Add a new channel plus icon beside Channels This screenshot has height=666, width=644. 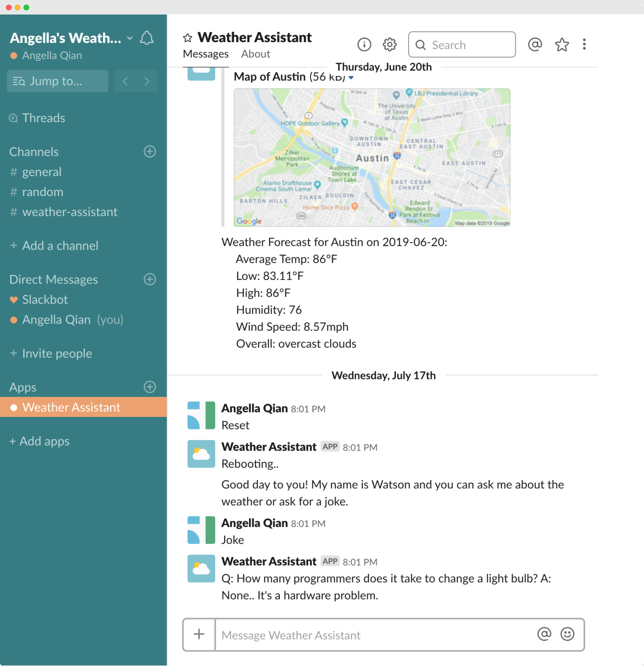pyautogui.click(x=150, y=152)
